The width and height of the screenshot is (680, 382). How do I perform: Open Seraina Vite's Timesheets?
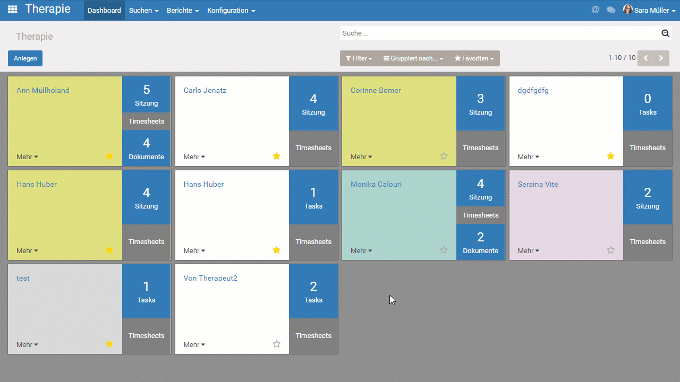coord(647,242)
